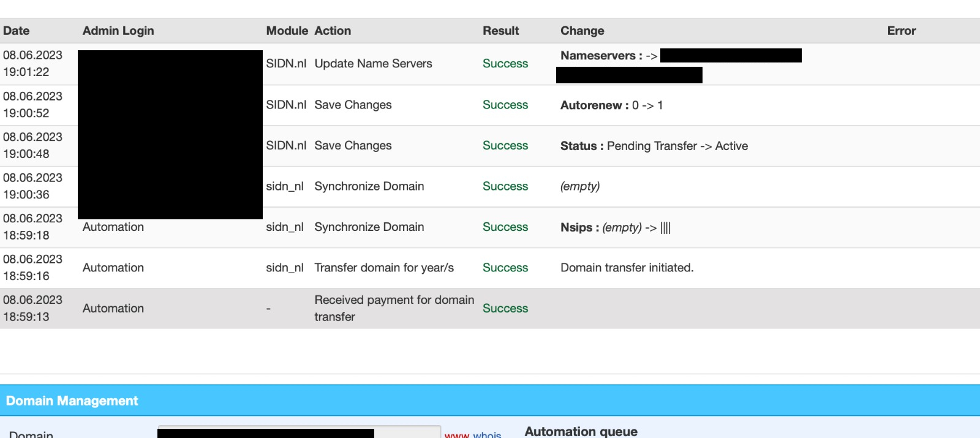Select the Automation queue heading
This screenshot has width=980, height=438.
(x=581, y=431)
